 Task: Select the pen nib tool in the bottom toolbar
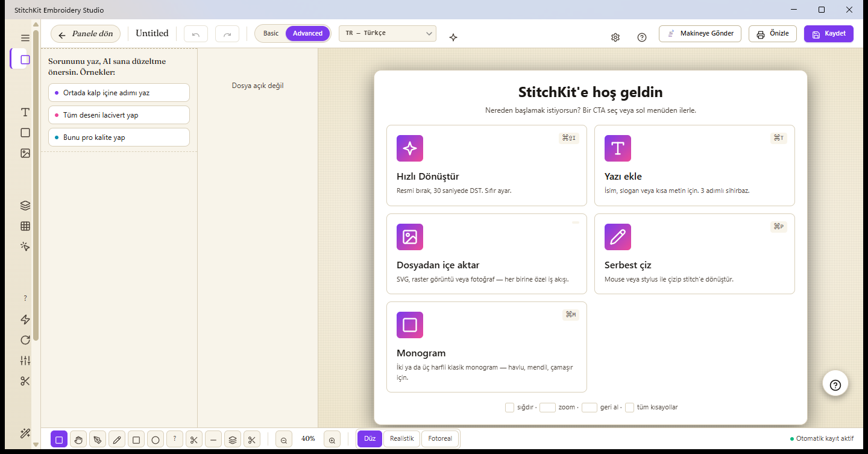[x=98, y=440]
